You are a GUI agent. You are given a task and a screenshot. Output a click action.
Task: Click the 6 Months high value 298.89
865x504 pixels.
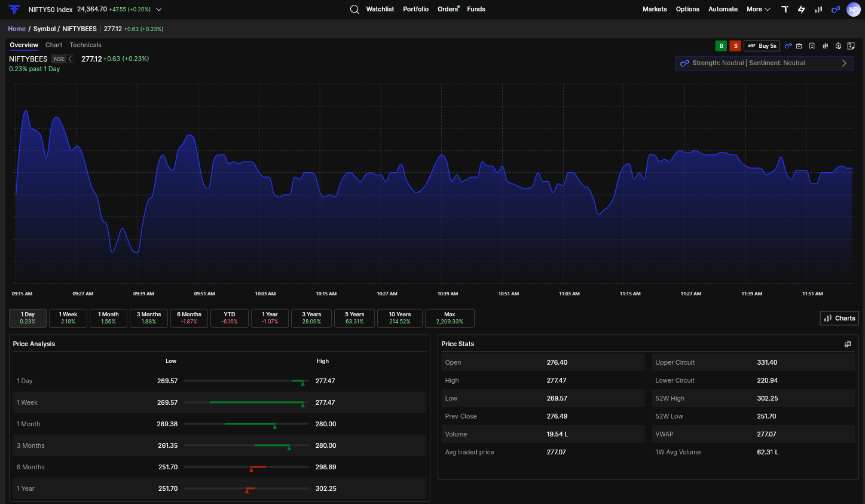pyautogui.click(x=326, y=467)
